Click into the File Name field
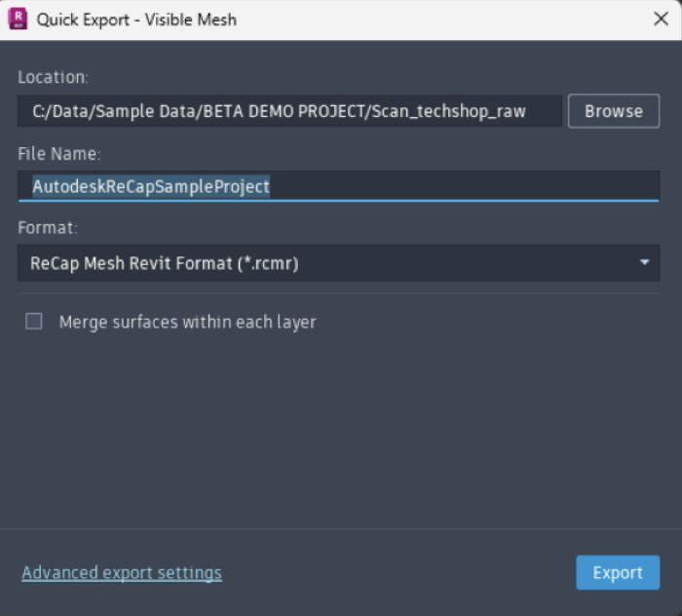The width and height of the screenshot is (682, 616). (338, 186)
